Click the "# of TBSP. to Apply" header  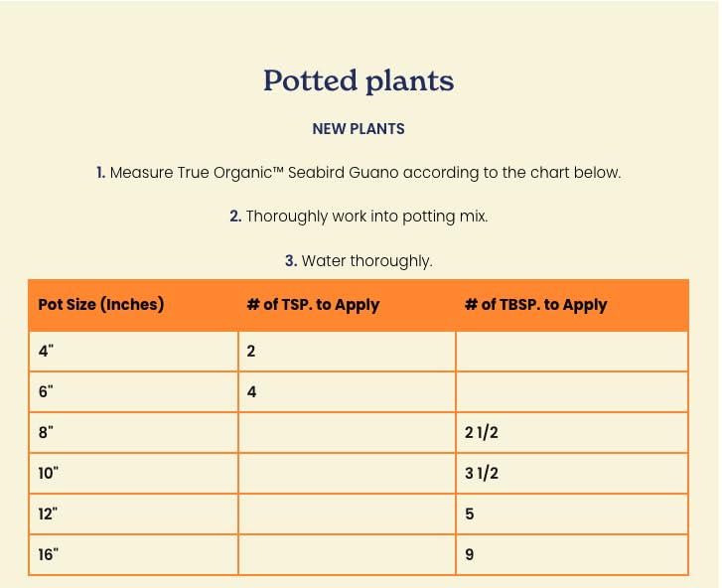(535, 305)
